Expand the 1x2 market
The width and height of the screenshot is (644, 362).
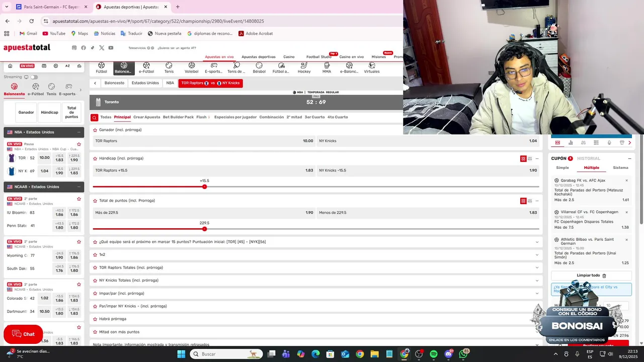(316, 255)
